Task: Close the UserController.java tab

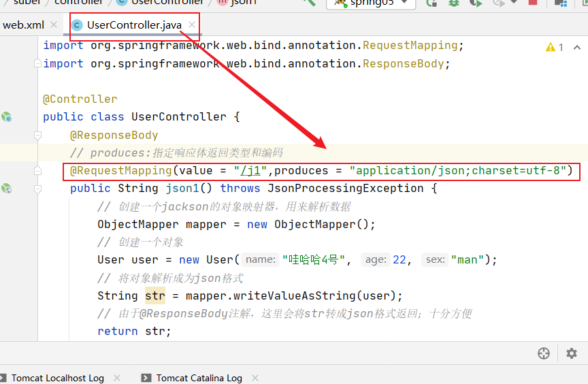Action: click(x=193, y=25)
